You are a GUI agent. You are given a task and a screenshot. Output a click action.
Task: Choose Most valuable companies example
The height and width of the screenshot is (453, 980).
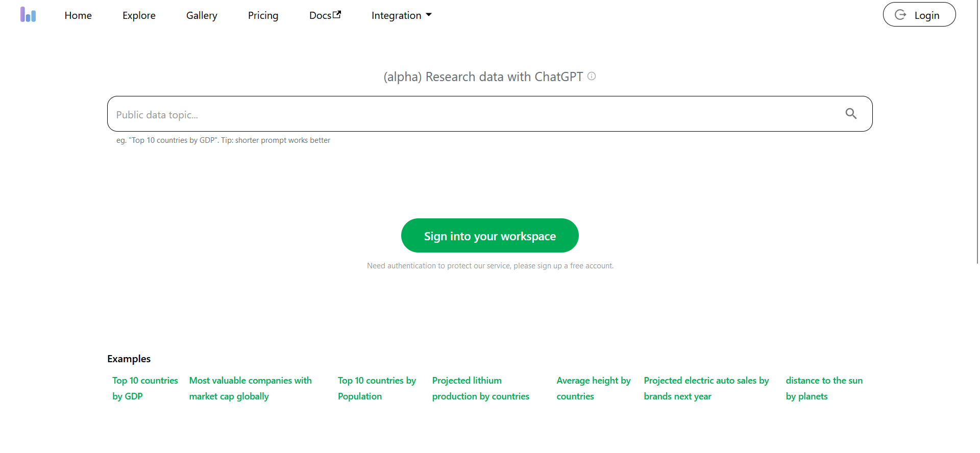coord(250,388)
